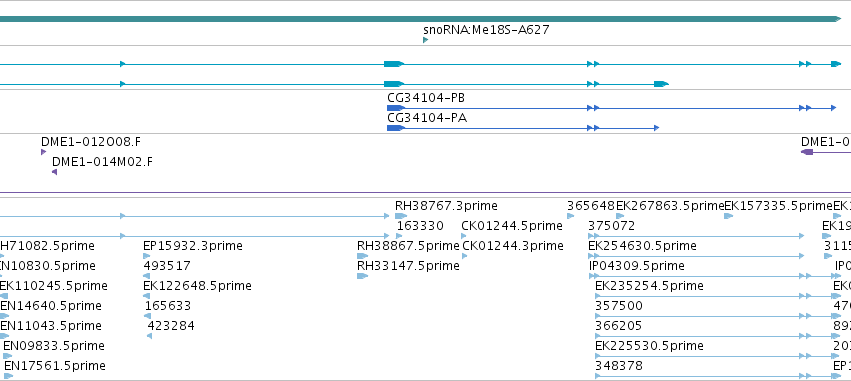
Task: Click the thick blue exon block under CG34104-PB
Action: coord(396,108)
